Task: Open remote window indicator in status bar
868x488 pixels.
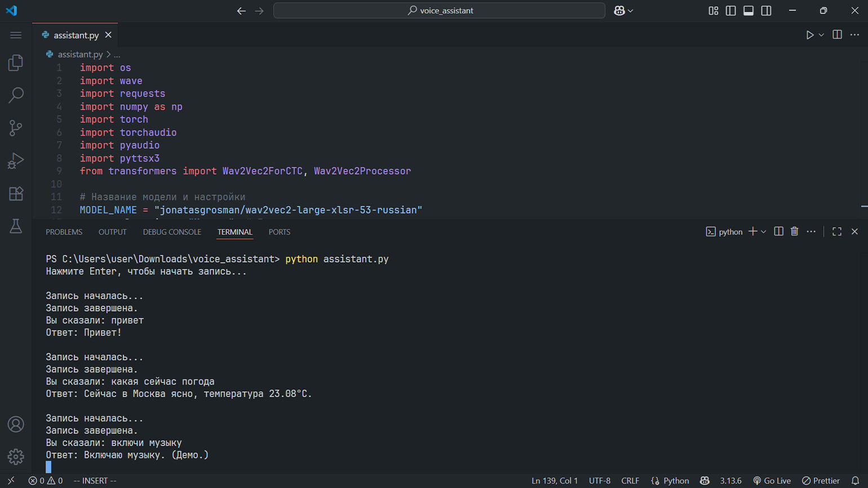Action: [11, 481]
